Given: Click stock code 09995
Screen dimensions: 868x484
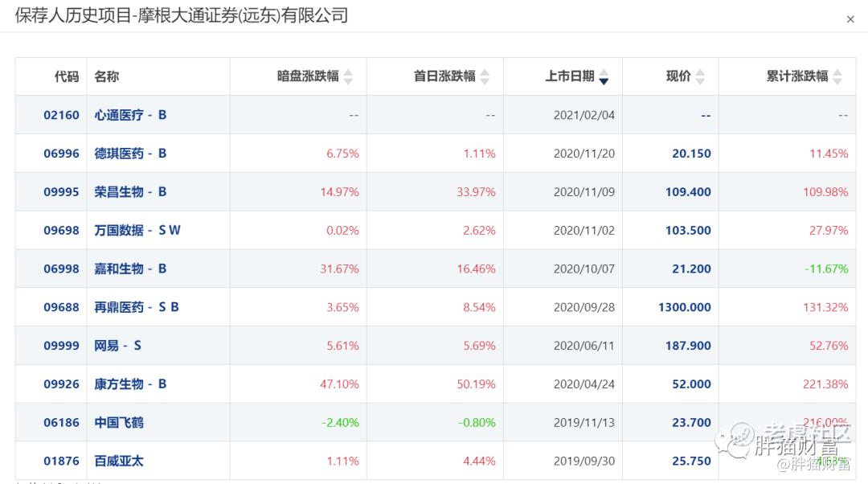Looking at the screenshot, I should pyautogui.click(x=61, y=192).
